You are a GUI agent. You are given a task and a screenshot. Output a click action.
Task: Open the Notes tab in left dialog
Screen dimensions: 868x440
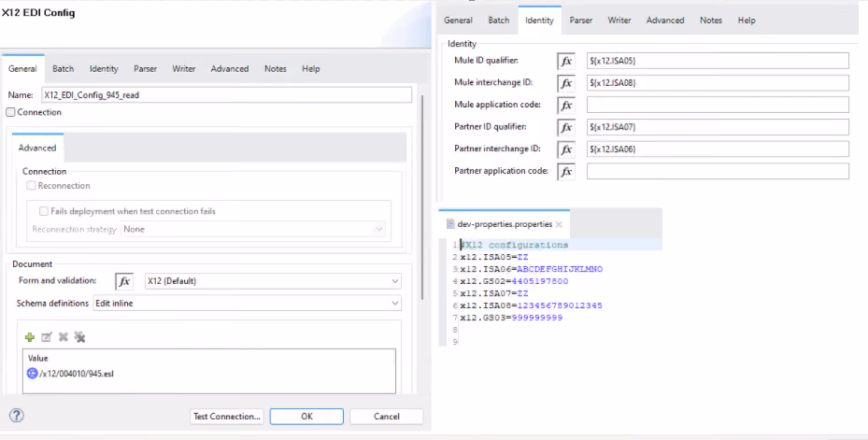tap(276, 68)
